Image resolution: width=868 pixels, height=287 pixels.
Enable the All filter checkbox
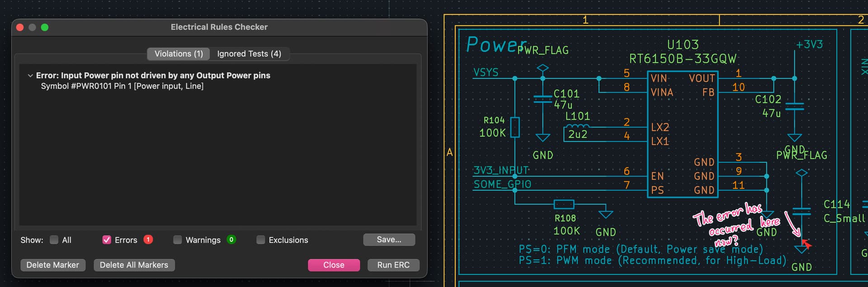[x=54, y=240]
